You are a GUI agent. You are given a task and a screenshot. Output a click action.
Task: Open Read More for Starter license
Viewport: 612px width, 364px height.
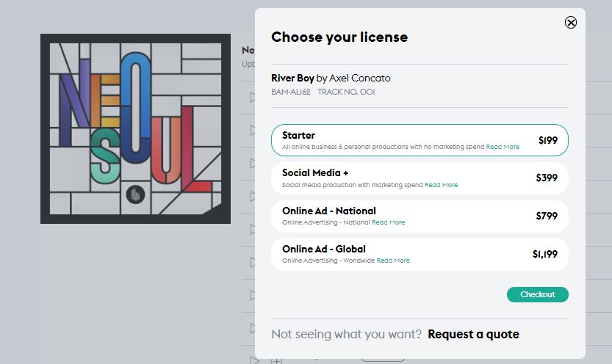pyautogui.click(x=503, y=147)
